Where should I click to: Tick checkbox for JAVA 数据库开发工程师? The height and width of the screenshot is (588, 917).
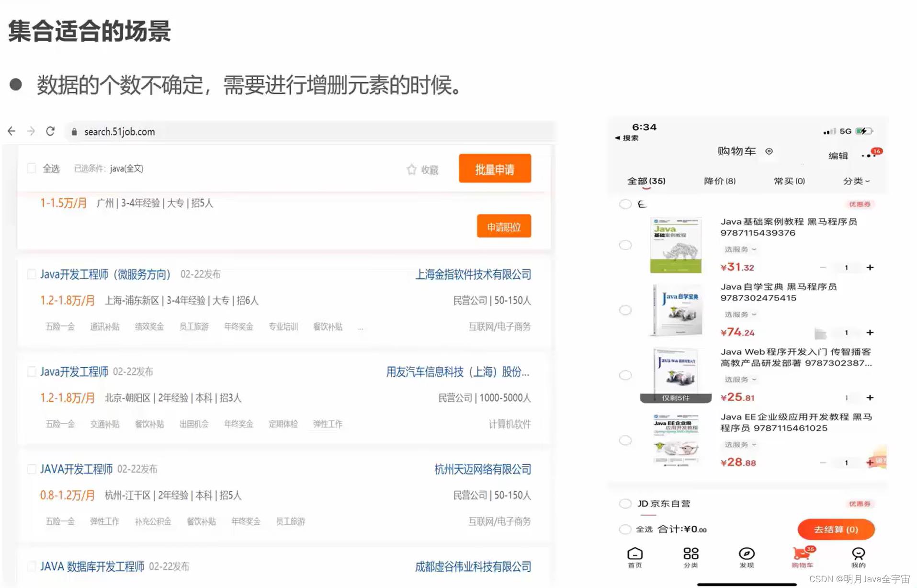point(32,566)
